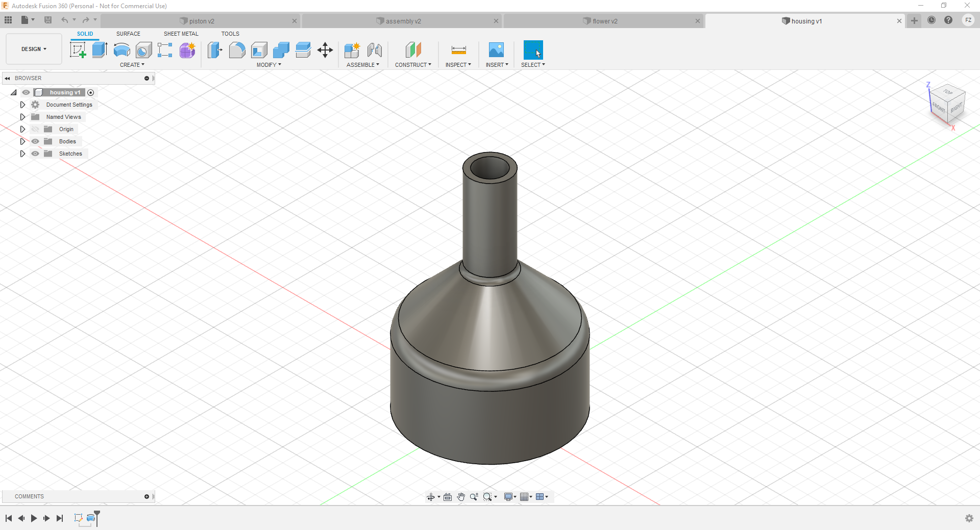Select the revolve feature in the timeline
980x530 pixels.
91,518
